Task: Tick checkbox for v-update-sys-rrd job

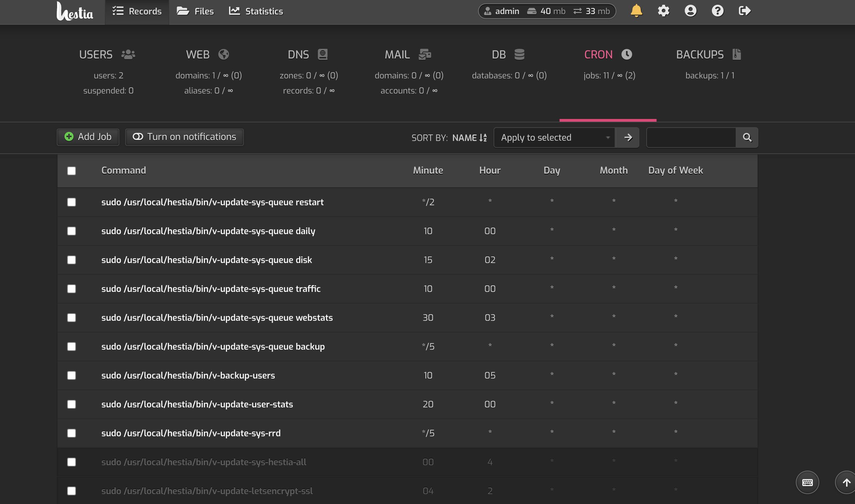Action: tap(72, 433)
